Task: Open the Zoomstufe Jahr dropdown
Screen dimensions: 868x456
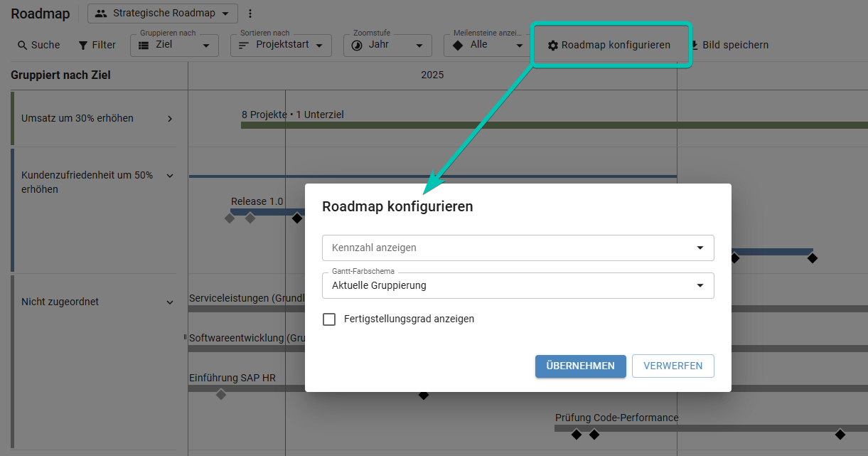Action: [x=387, y=45]
